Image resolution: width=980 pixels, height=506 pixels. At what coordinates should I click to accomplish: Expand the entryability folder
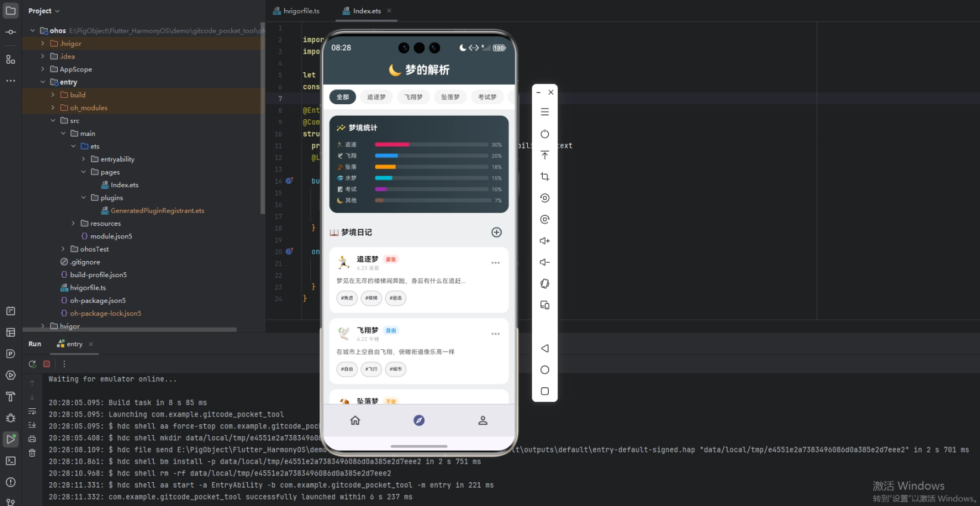[x=83, y=159]
